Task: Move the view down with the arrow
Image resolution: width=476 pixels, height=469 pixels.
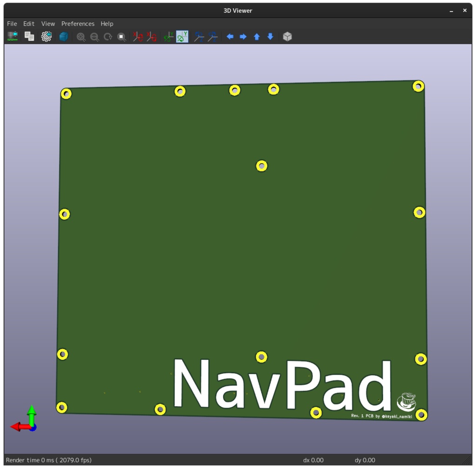Action: (x=270, y=37)
